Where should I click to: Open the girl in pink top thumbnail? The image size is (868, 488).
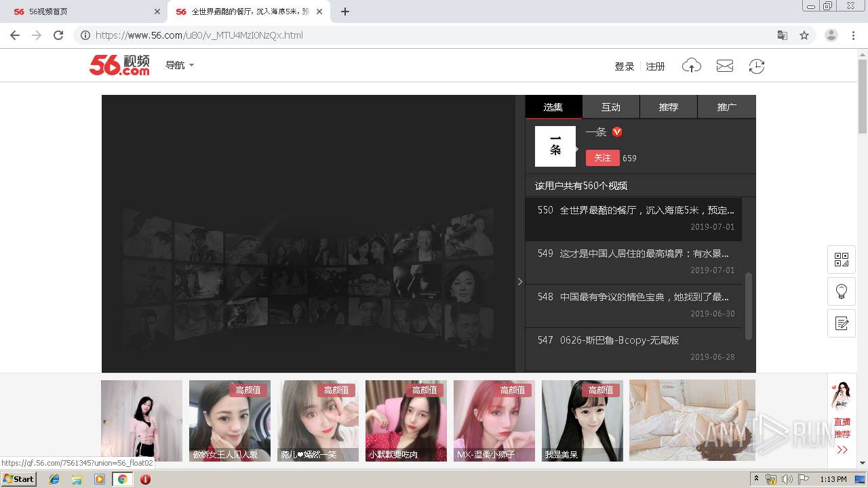[142, 420]
